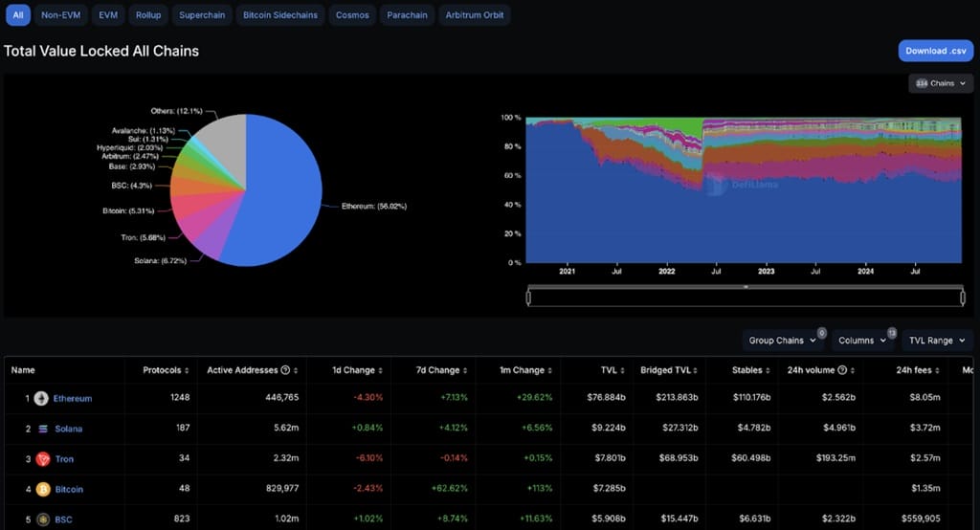The image size is (980, 530).
Task: Click the red Tron logo icon
Action: pyautogui.click(x=42, y=459)
